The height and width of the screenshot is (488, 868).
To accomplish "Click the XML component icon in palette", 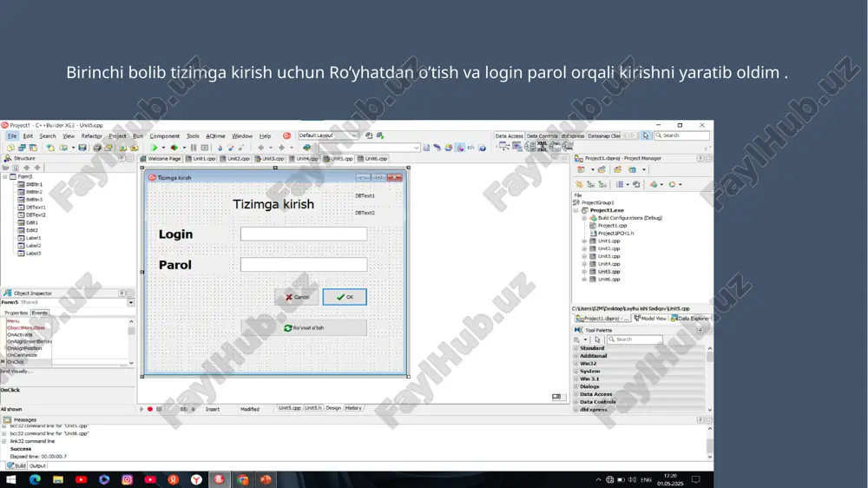I will (x=542, y=146).
